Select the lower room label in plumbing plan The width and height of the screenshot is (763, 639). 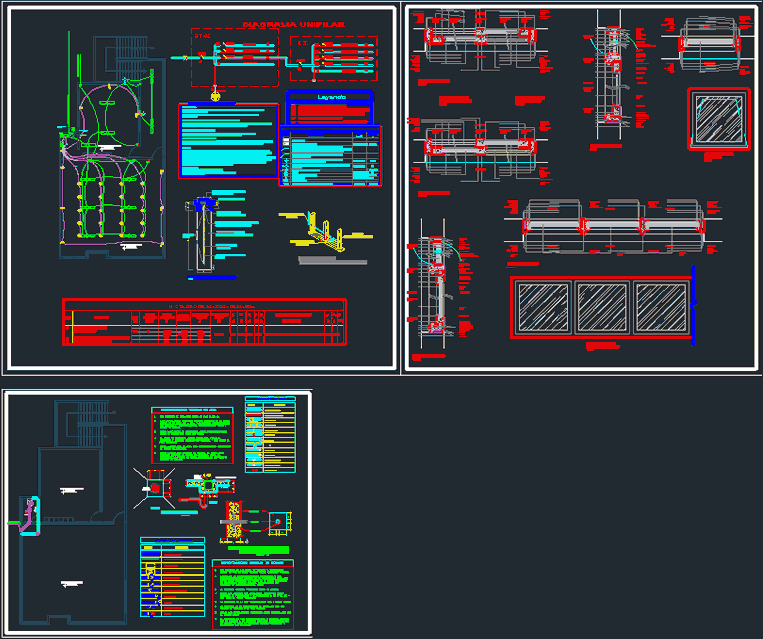pyautogui.click(x=69, y=582)
